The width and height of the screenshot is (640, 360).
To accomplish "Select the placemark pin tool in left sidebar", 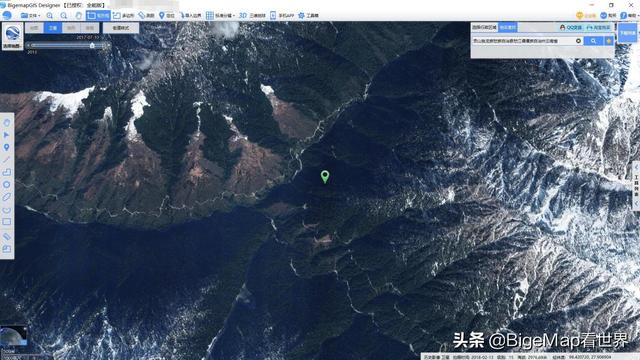I will 7,147.
